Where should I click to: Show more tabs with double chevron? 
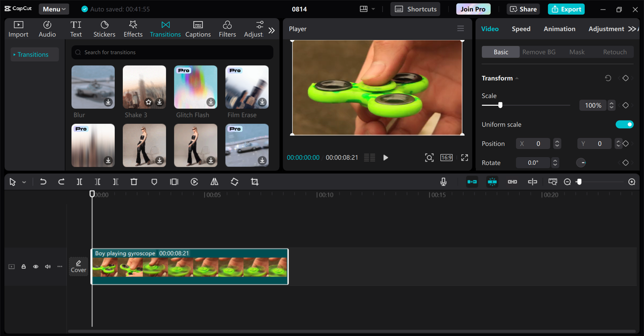pos(272,30)
